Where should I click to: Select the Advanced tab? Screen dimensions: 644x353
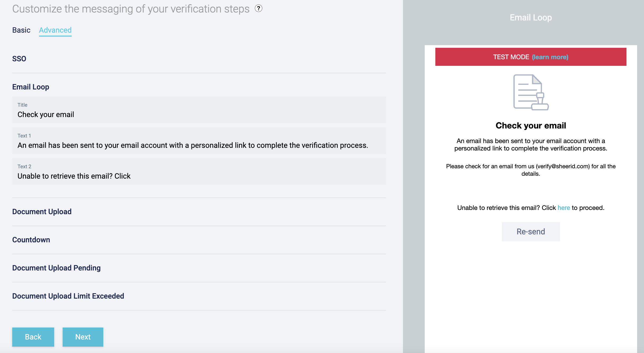point(55,30)
